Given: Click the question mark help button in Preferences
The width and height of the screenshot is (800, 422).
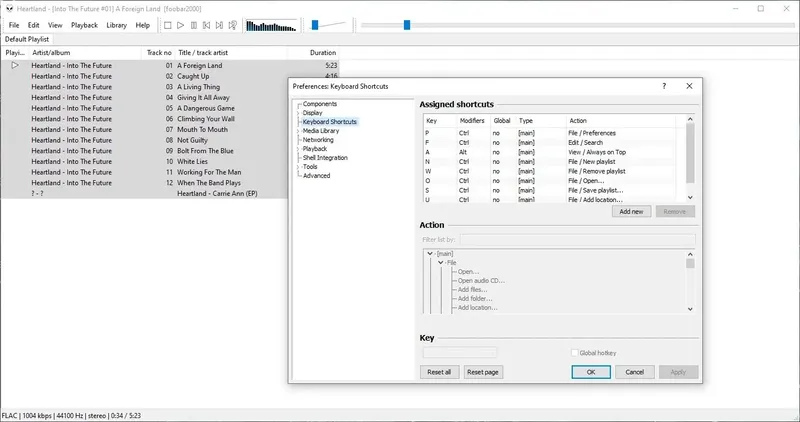Looking at the screenshot, I should [664, 86].
